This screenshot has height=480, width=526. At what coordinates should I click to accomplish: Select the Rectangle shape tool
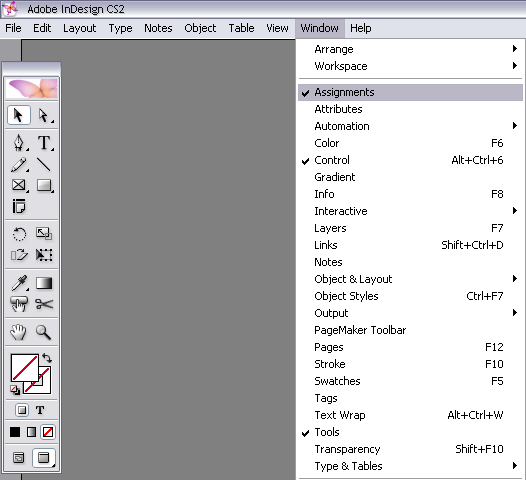[44, 185]
